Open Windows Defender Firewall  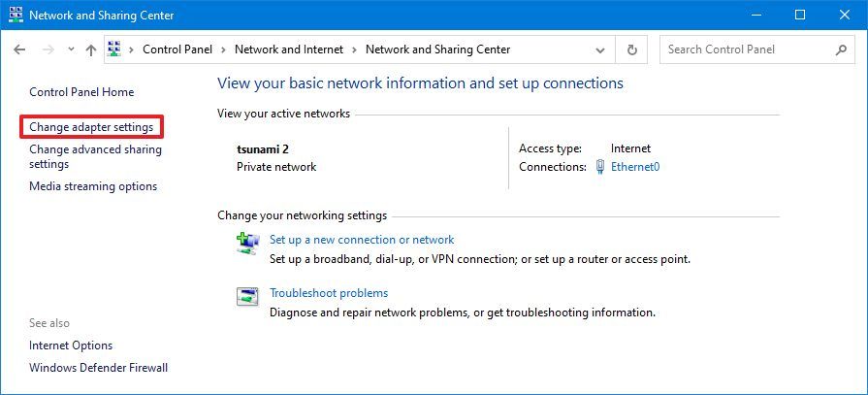pos(99,368)
